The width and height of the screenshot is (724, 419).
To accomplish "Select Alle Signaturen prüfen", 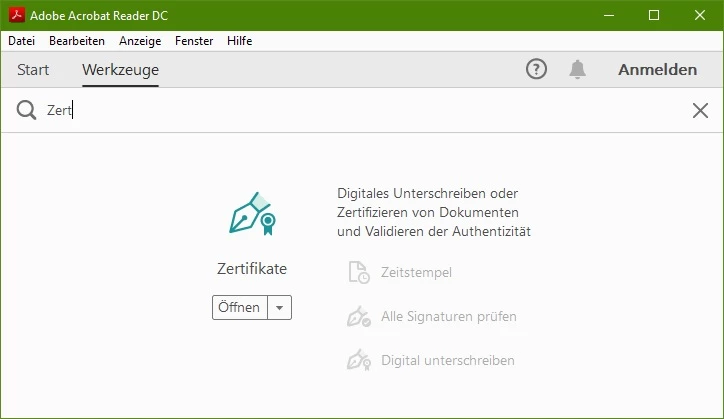I will (x=448, y=316).
